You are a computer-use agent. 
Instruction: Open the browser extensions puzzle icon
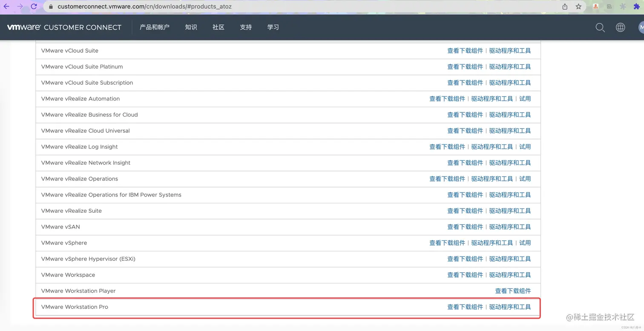pos(637,6)
